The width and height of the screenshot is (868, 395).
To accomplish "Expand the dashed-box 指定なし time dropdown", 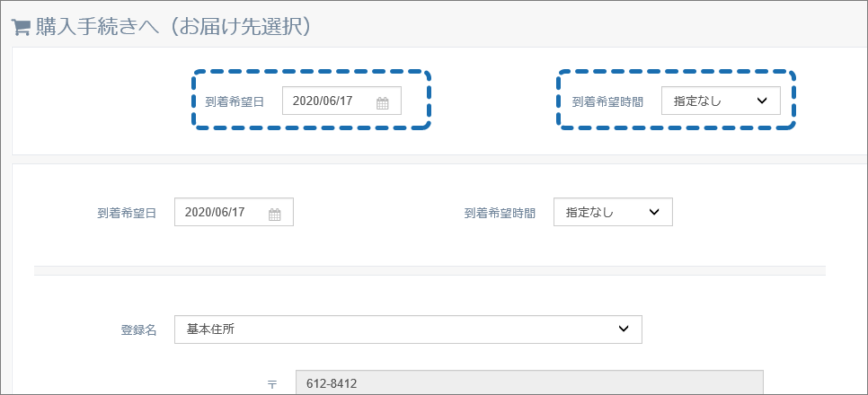I will tap(721, 101).
